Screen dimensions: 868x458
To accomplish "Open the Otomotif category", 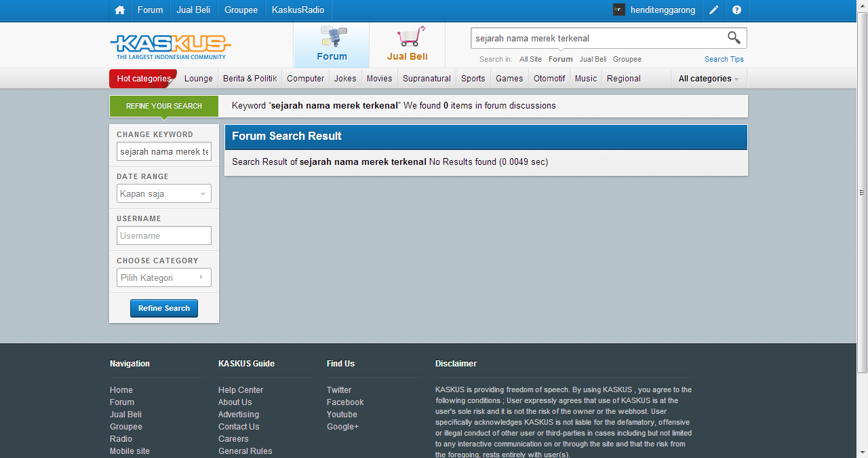I will pos(549,79).
